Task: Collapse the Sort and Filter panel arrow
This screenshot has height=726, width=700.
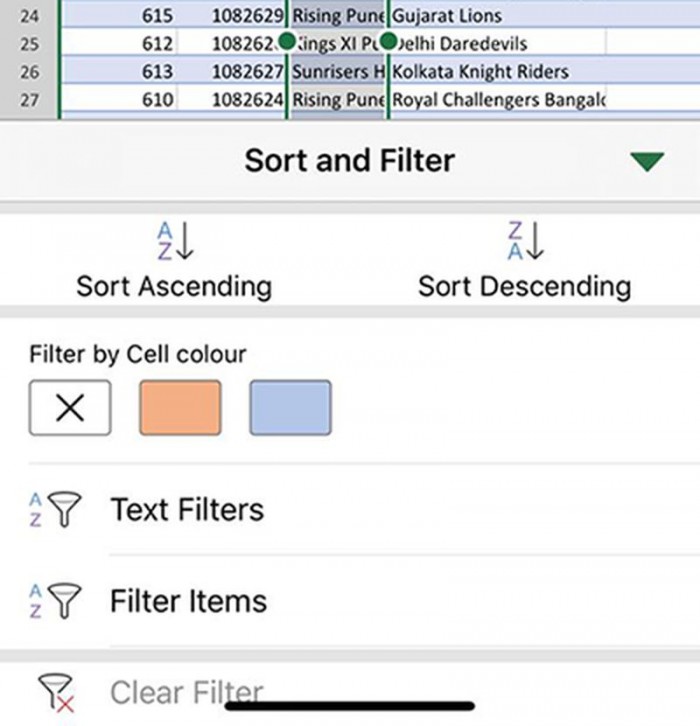Action: [x=647, y=162]
